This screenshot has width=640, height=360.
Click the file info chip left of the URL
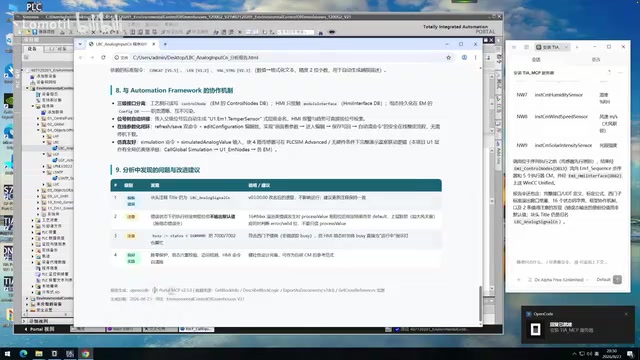coord(121,58)
